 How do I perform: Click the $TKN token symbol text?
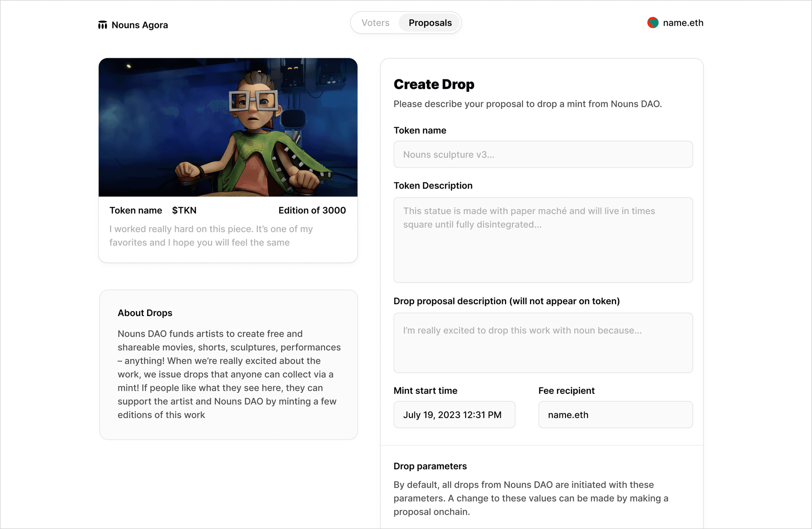point(184,210)
